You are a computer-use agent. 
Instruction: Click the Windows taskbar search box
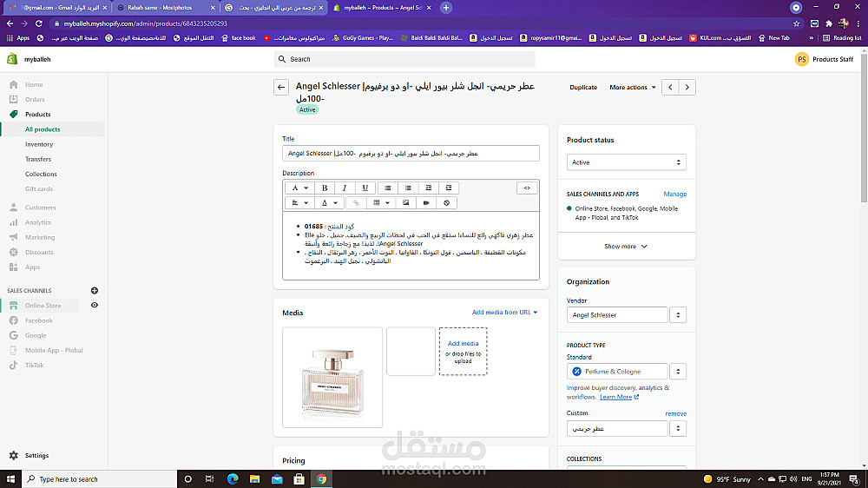(x=100, y=479)
